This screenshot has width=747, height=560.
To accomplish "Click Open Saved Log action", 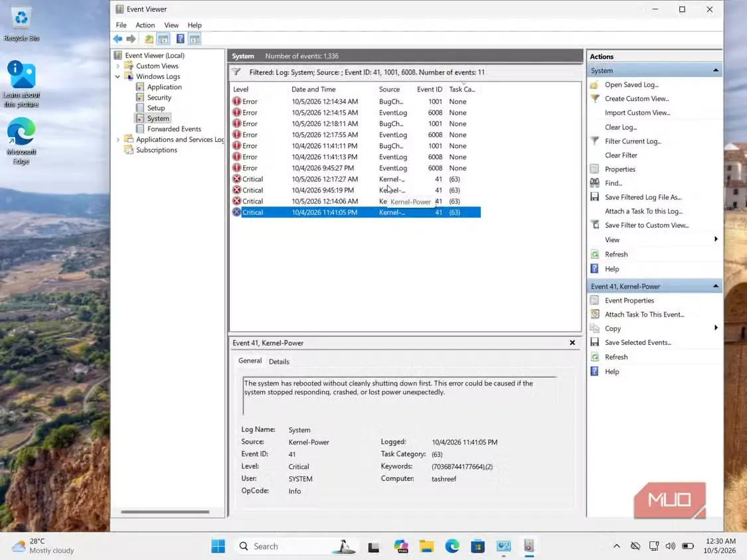I will pos(631,85).
